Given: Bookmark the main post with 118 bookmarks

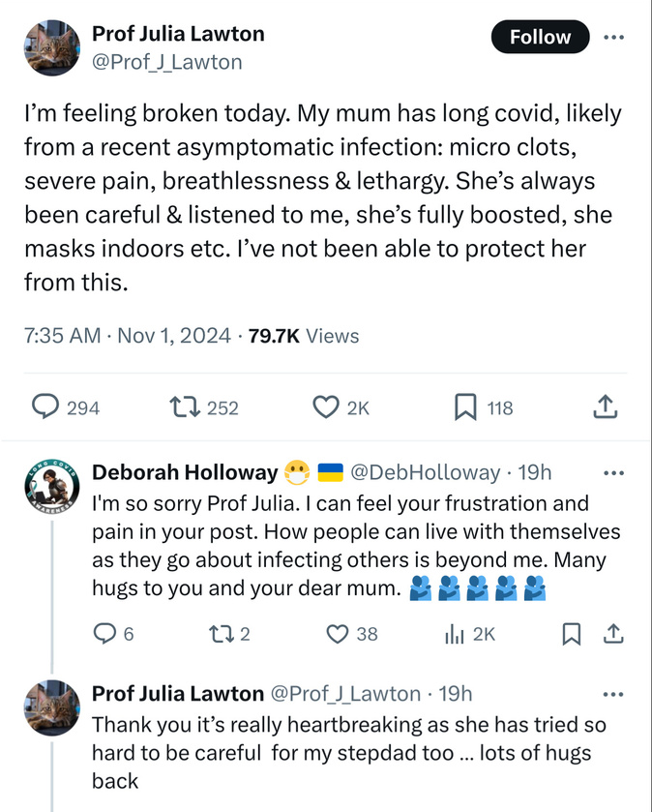Looking at the screenshot, I should [466, 408].
